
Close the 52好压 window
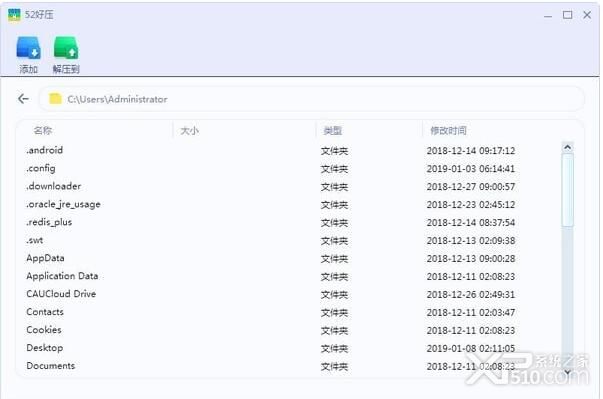tap(587, 15)
